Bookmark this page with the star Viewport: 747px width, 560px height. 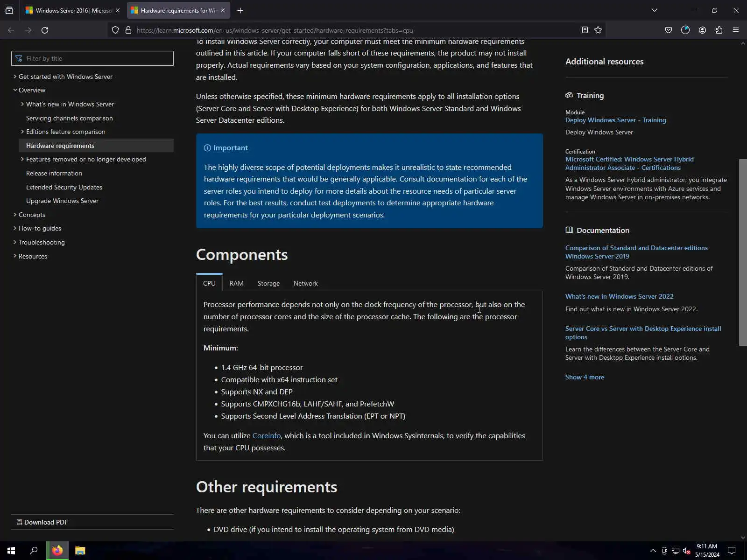[598, 30]
